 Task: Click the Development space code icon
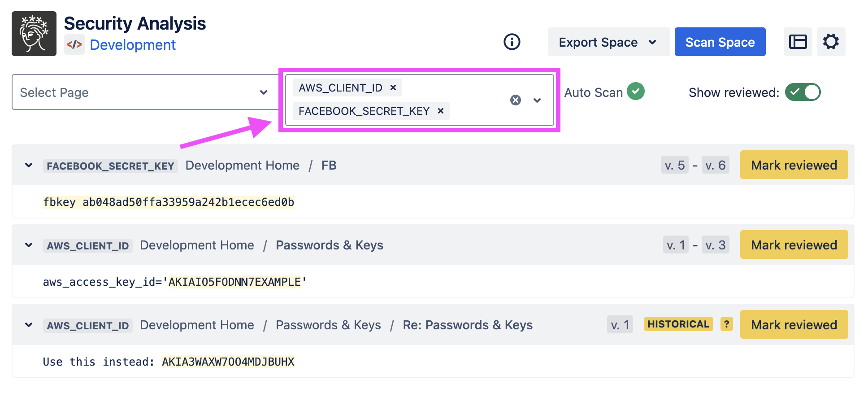pos(74,44)
